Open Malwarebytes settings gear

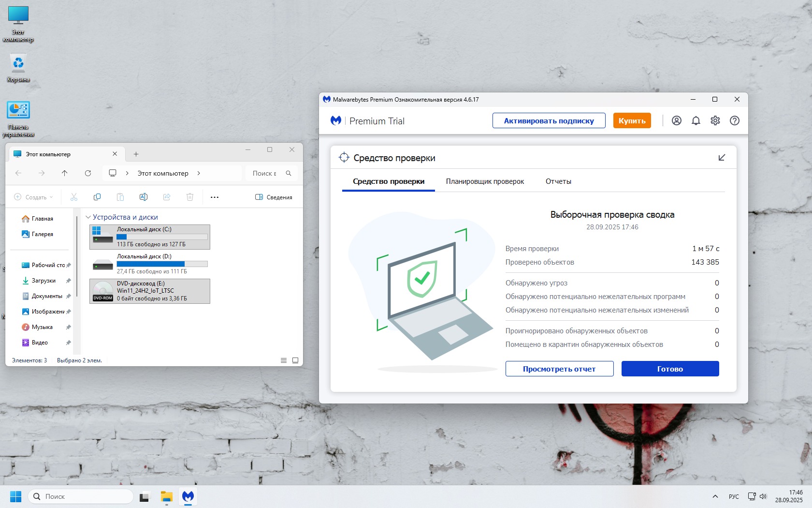[x=715, y=121]
